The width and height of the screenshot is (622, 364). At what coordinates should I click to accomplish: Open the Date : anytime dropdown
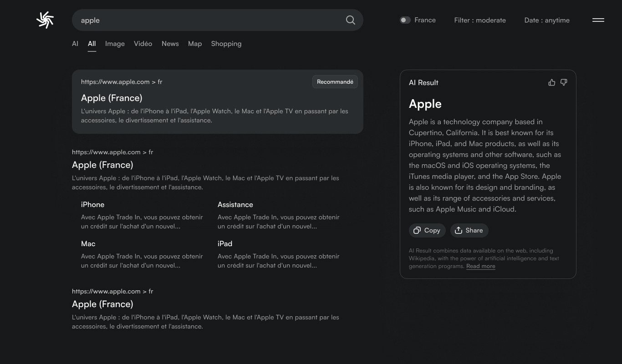(x=547, y=20)
